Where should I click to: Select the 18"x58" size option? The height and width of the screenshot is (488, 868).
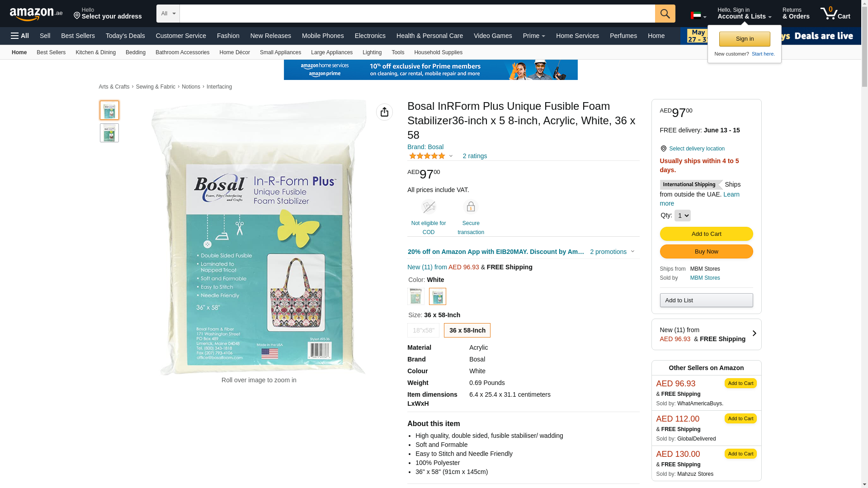[x=423, y=330]
